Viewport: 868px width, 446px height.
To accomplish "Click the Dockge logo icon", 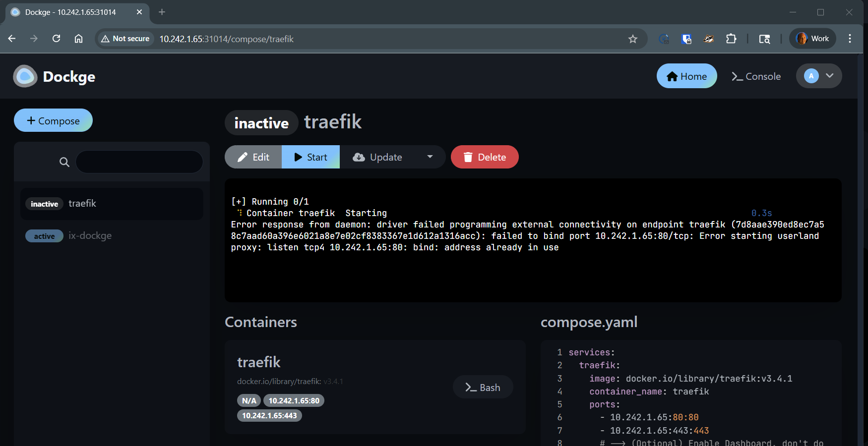I will click(x=25, y=76).
